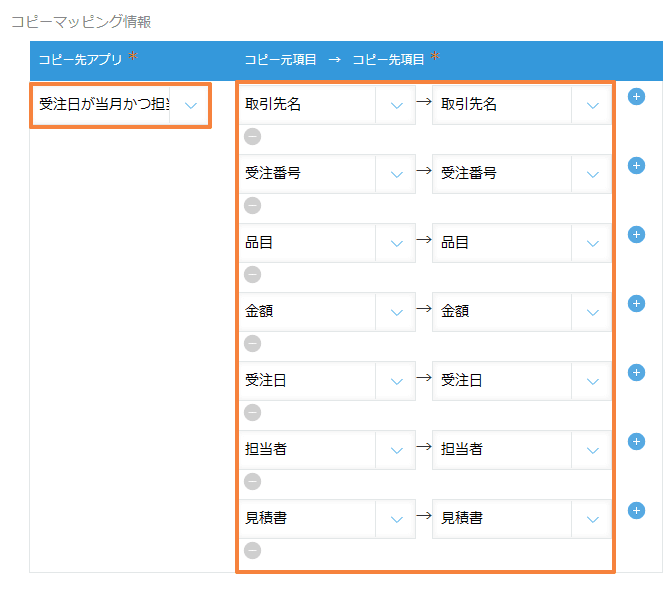Viewport: 663px width, 594px height.
Task: Open source field dropdown for 担当者
Action: [327, 449]
